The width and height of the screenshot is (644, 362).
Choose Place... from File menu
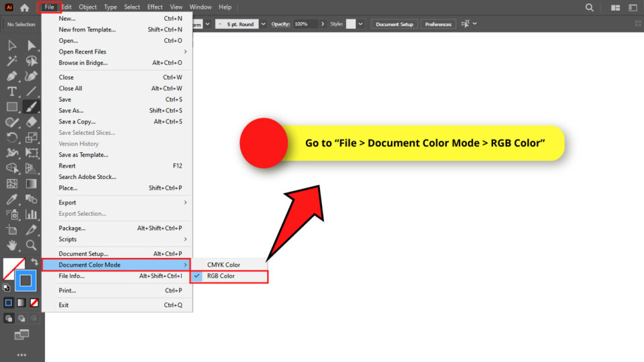pos(117,188)
